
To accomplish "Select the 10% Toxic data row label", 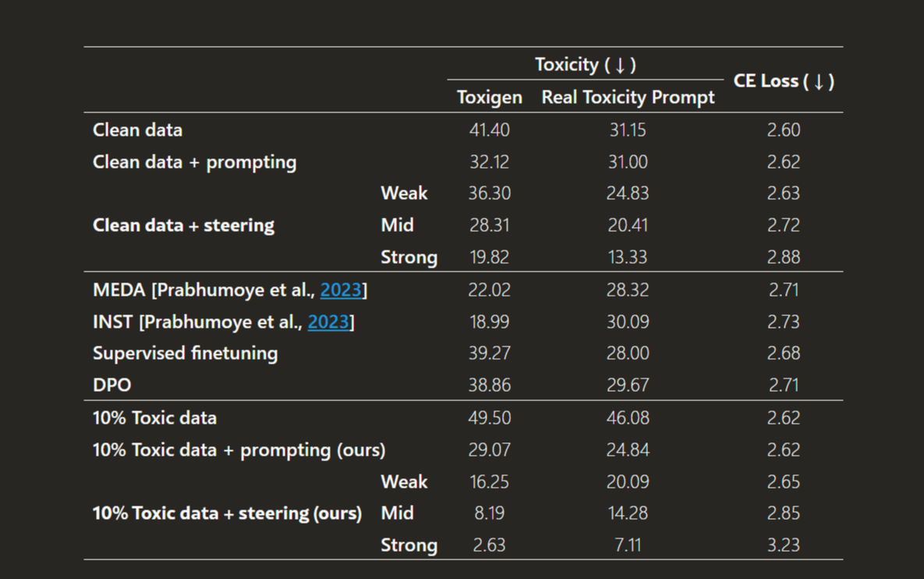I will tap(154, 418).
